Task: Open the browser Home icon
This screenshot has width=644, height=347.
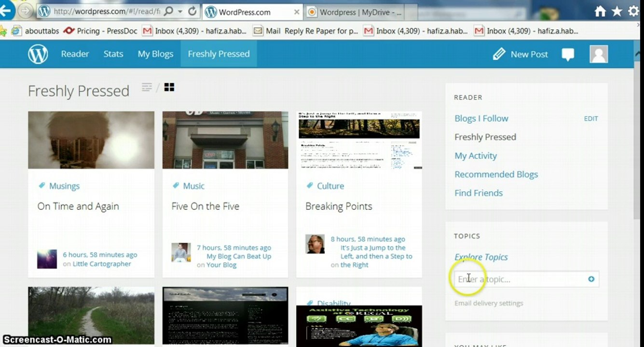Action: click(x=600, y=12)
